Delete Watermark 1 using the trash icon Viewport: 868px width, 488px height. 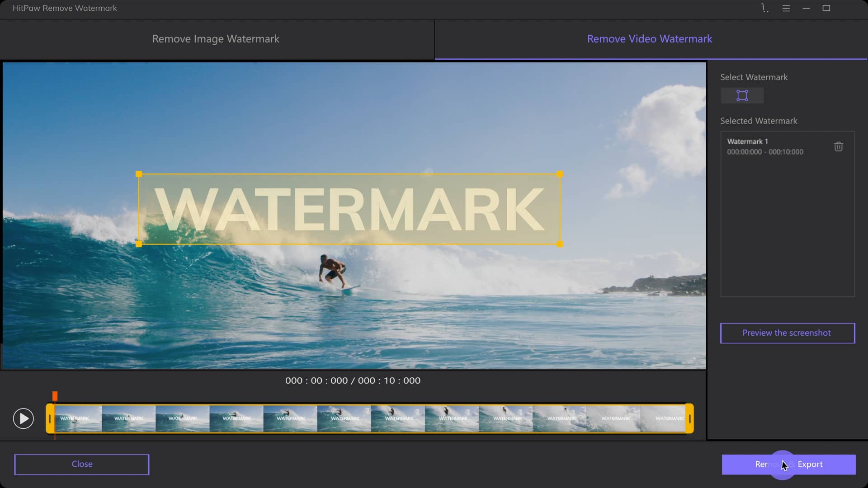coord(838,146)
